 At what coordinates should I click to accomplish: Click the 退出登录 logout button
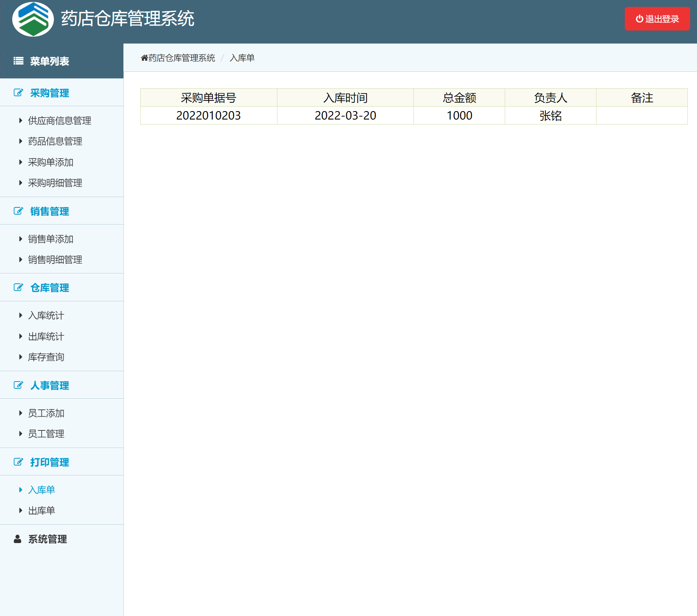pos(657,18)
